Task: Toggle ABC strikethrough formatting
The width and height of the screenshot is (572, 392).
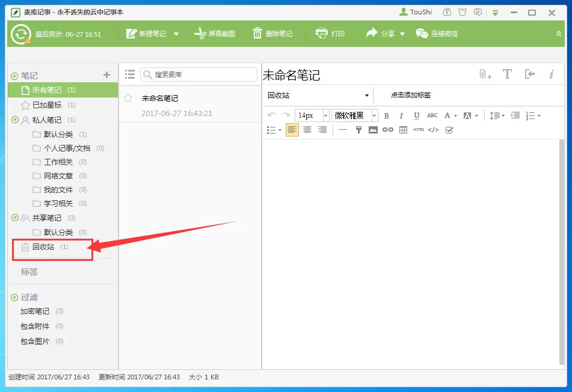Action: [432, 115]
